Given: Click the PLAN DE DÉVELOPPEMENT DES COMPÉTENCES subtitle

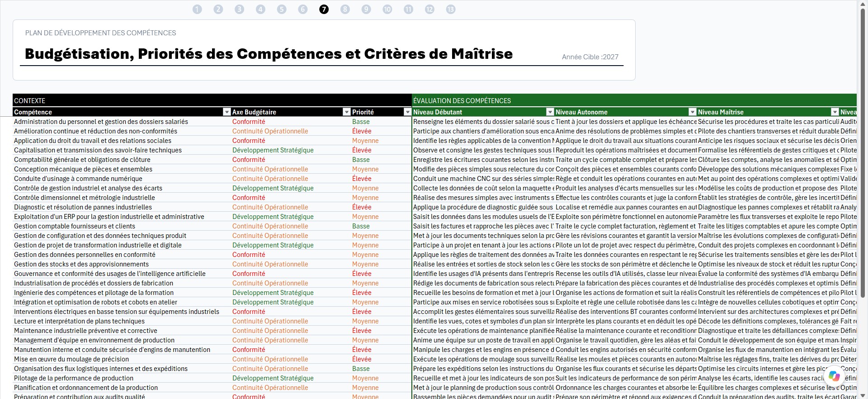Looking at the screenshot, I should coord(100,33).
